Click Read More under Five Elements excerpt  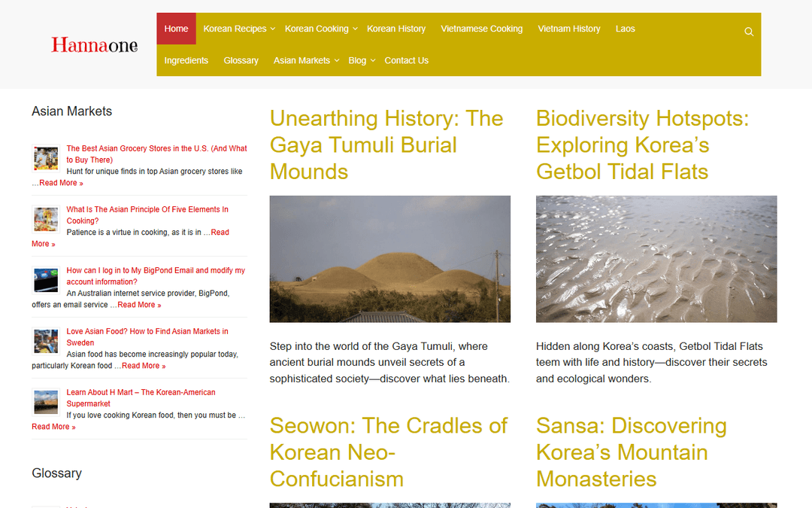[220, 233]
